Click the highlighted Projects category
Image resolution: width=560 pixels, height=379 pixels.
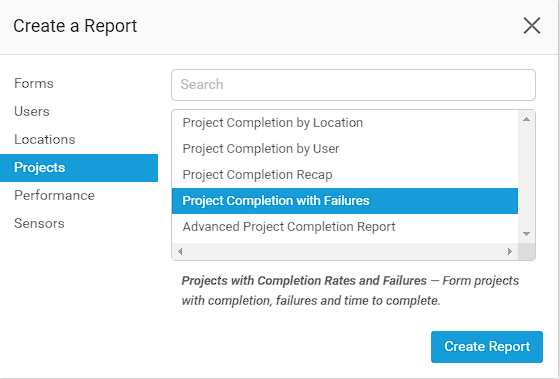[x=79, y=168]
